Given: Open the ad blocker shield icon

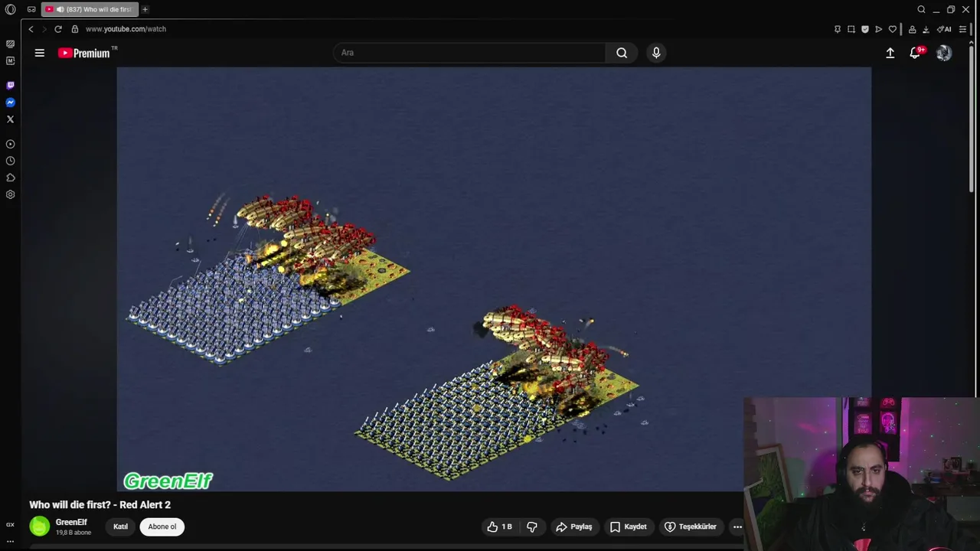Looking at the screenshot, I should click(865, 29).
